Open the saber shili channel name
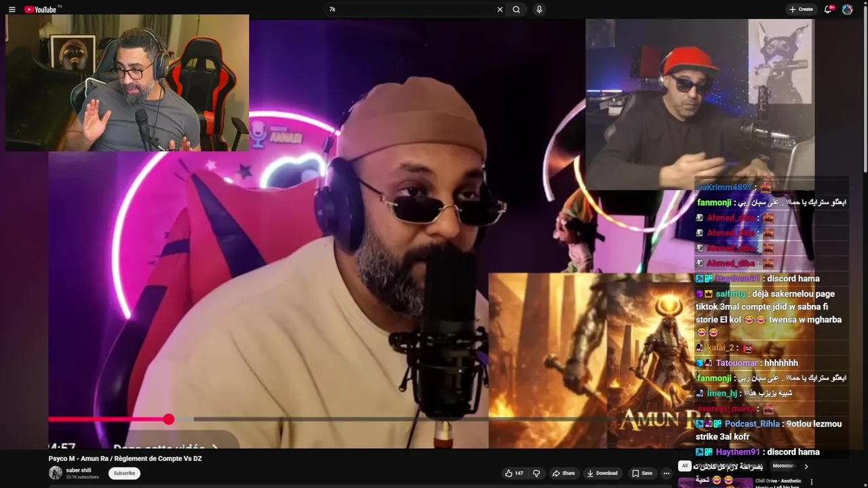 [79, 470]
